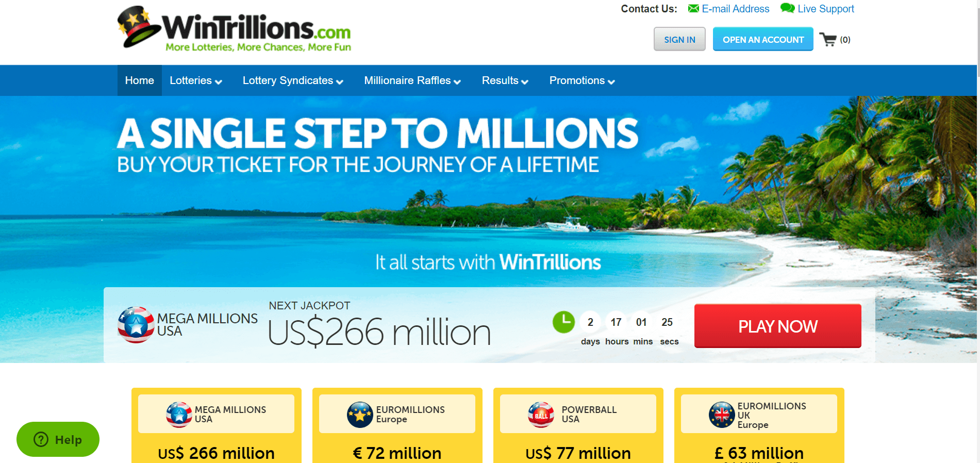
Task: Click the Mega Millions USA ball in jackpot banner
Action: (x=136, y=325)
